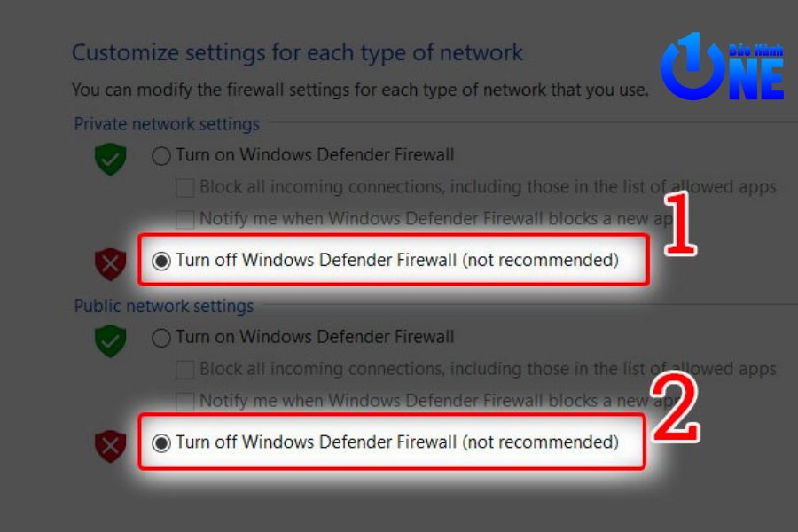Screen dimensions: 798x532
Task: Click the 'Customize settings for each type of network' heading
Action: click(x=297, y=53)
